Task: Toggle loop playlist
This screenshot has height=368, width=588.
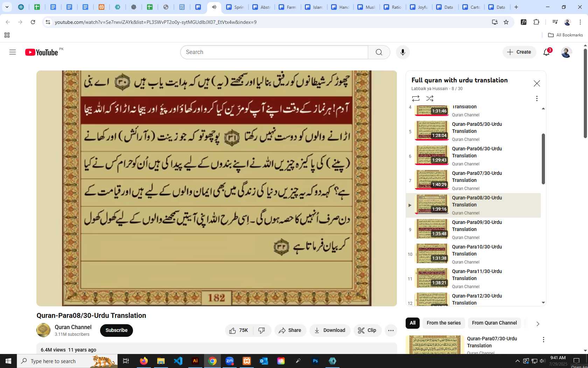Action: [415, 98]
